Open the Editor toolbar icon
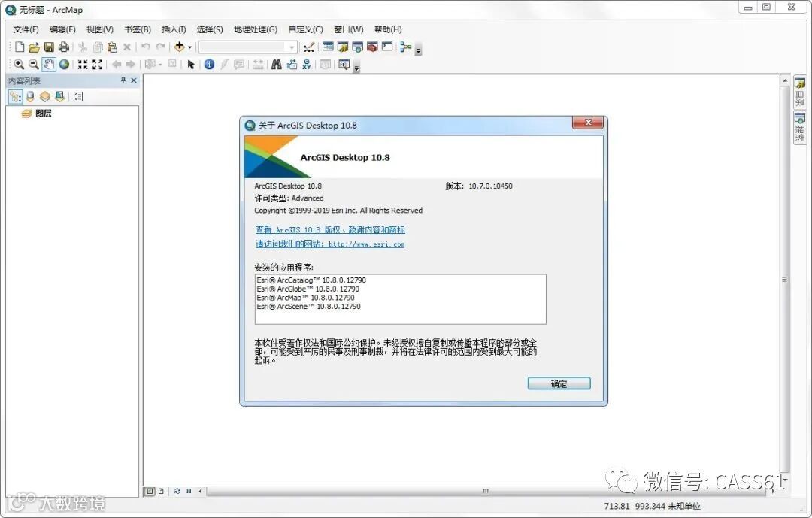 point(309,47)
